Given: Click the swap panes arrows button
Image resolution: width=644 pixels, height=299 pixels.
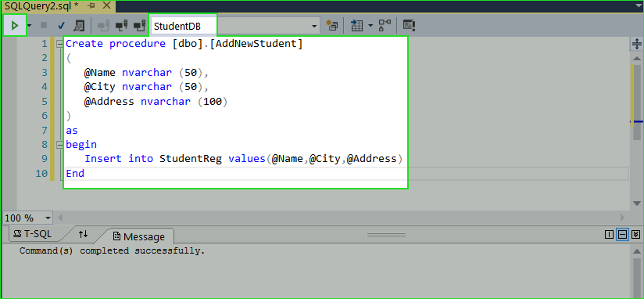Looking at the screenshot, I should click(x=84, y=234).
